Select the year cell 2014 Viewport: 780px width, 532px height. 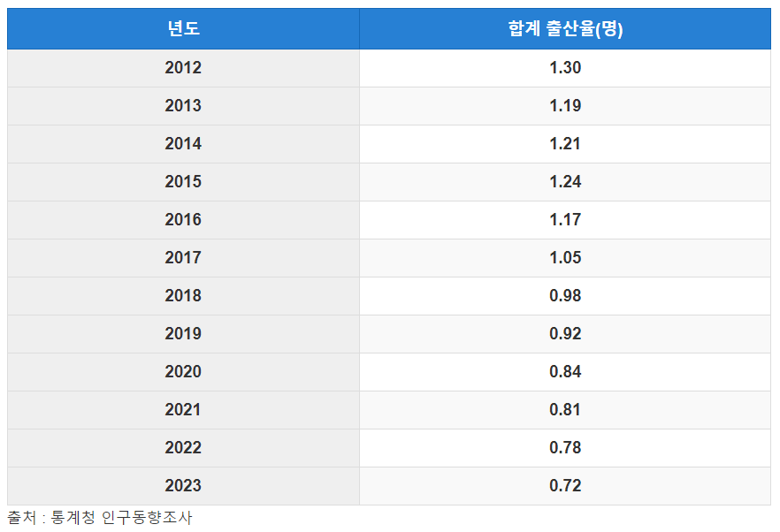click(183, 144)
